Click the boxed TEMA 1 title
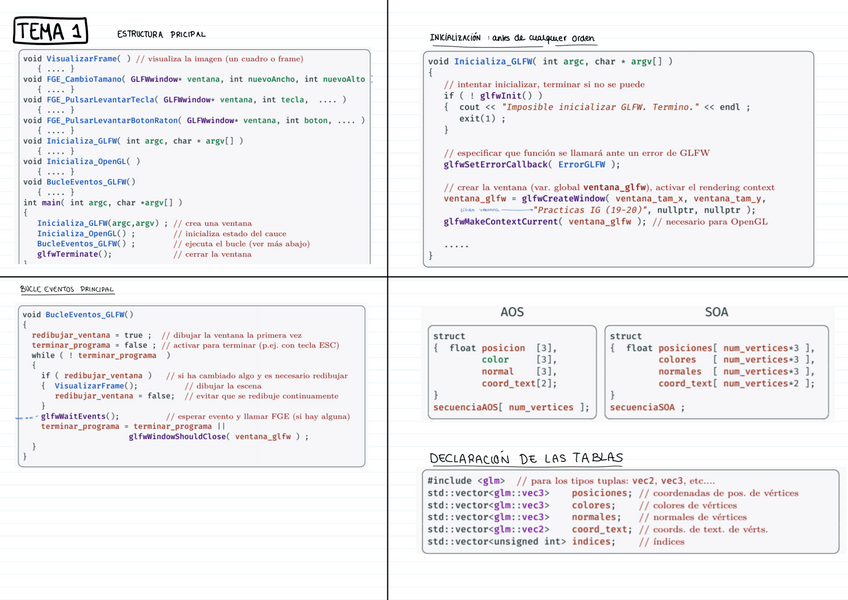The image size is (848, 600). coord(49,33)
